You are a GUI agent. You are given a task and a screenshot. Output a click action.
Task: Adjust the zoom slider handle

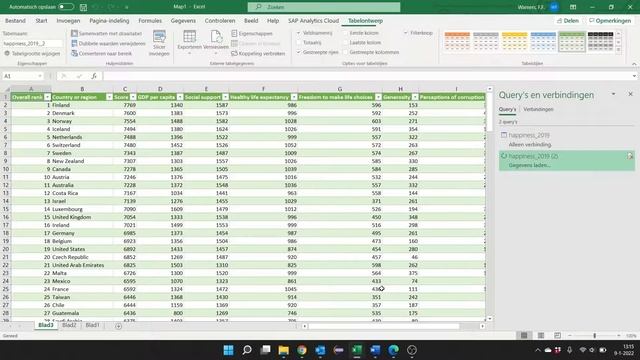click(594, 336)
